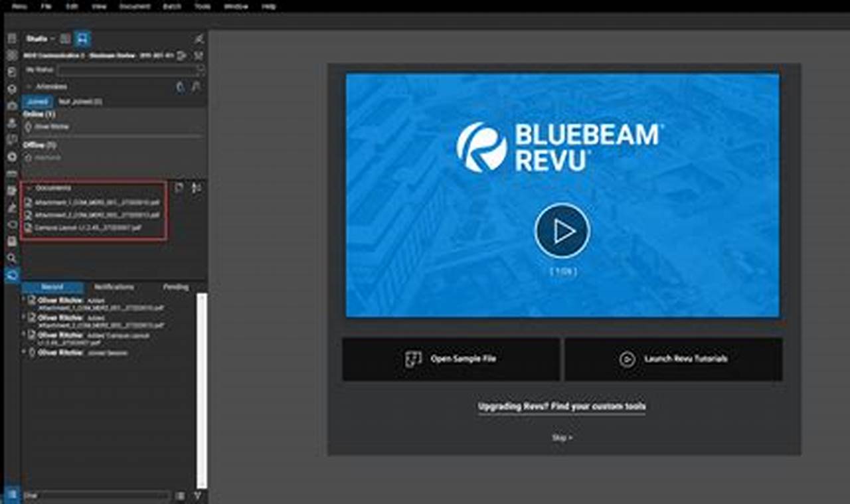Screen dimensions: 850x504
Task: Click the Sessions icon next to Studio dropdown
Action: [82, 39]
